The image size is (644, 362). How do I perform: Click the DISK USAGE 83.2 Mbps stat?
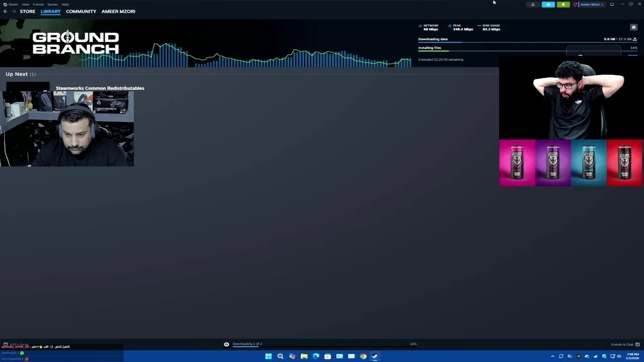[x=490, y=27]
